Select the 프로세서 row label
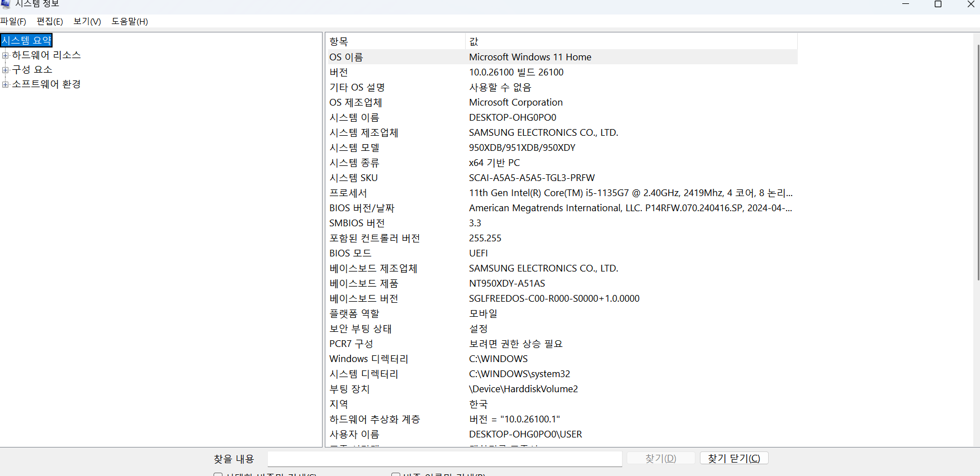Viewport: 980px width, 476px height. [x=348, y=193]
